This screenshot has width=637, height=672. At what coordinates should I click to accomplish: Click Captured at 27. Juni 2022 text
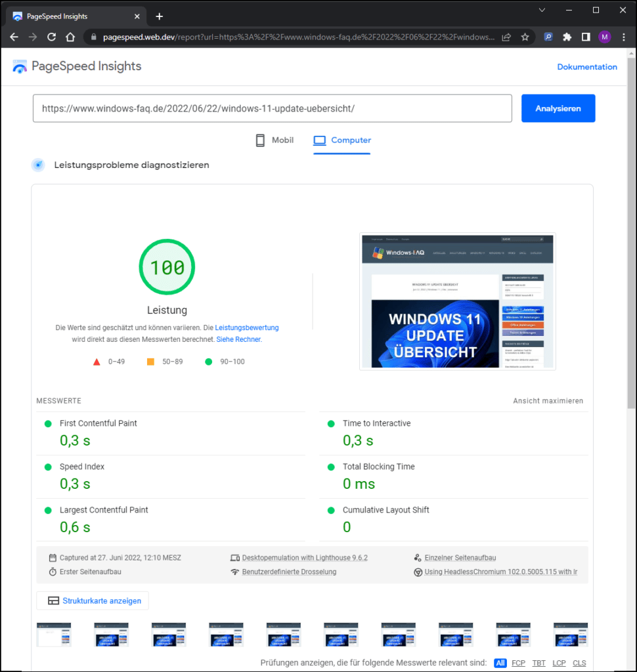120,558
